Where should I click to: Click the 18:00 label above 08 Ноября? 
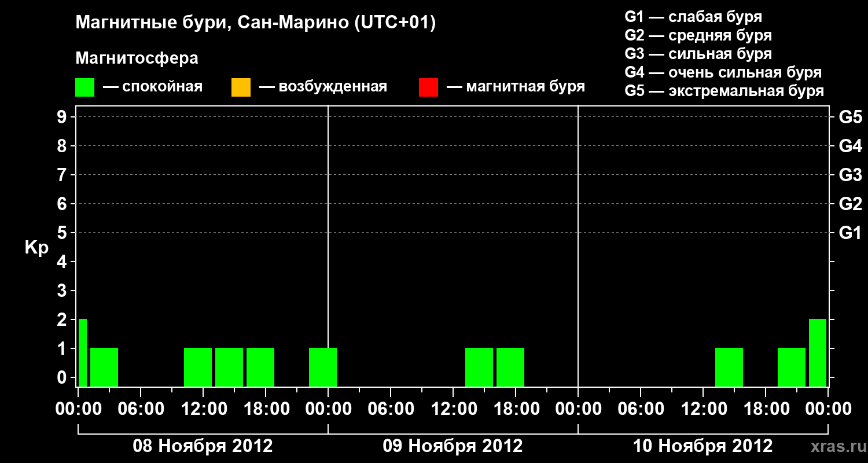pyautogui.click(x=266, y=409)
